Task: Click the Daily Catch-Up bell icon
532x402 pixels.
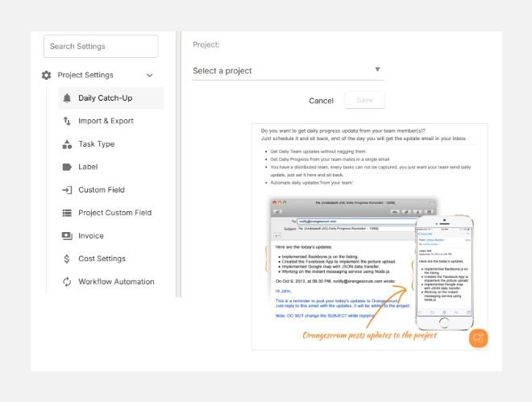Action: tap(67, 98)
